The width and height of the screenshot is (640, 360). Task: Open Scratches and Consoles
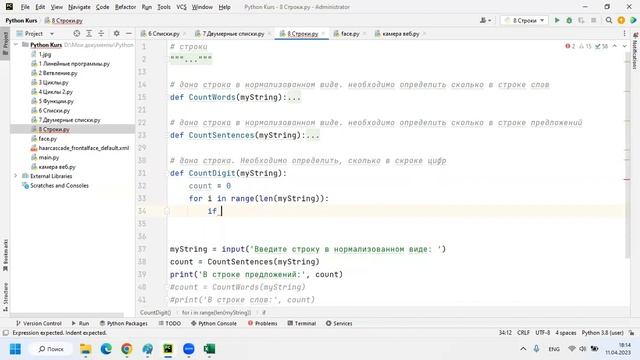tap(59, 185)
